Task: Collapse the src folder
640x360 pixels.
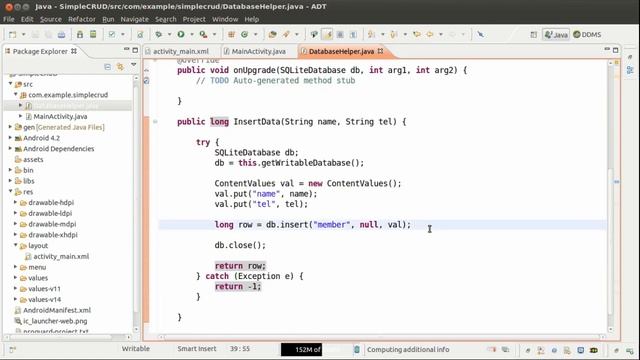Action: coord(11,84)
